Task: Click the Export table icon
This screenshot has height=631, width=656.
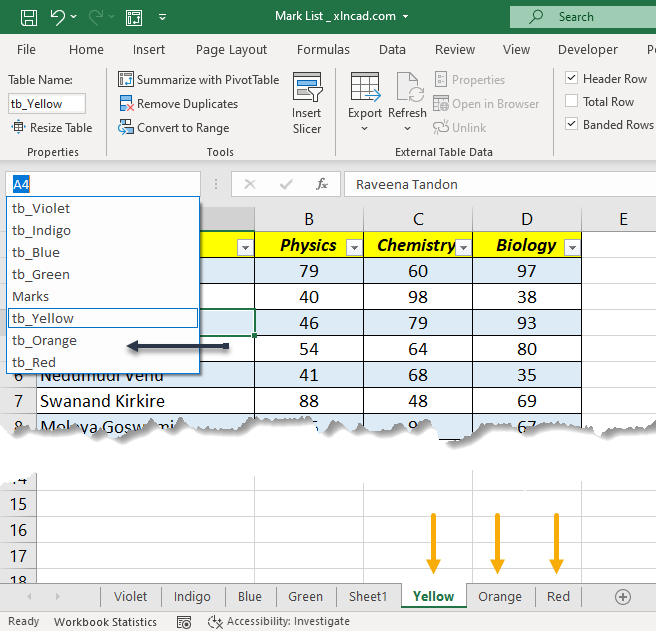Action: 365,87
